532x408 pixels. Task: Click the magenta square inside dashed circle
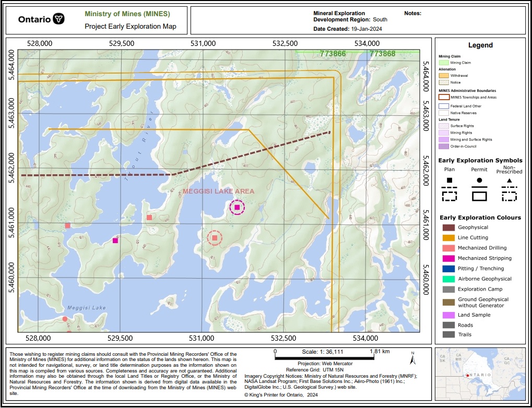click(237, 207)
